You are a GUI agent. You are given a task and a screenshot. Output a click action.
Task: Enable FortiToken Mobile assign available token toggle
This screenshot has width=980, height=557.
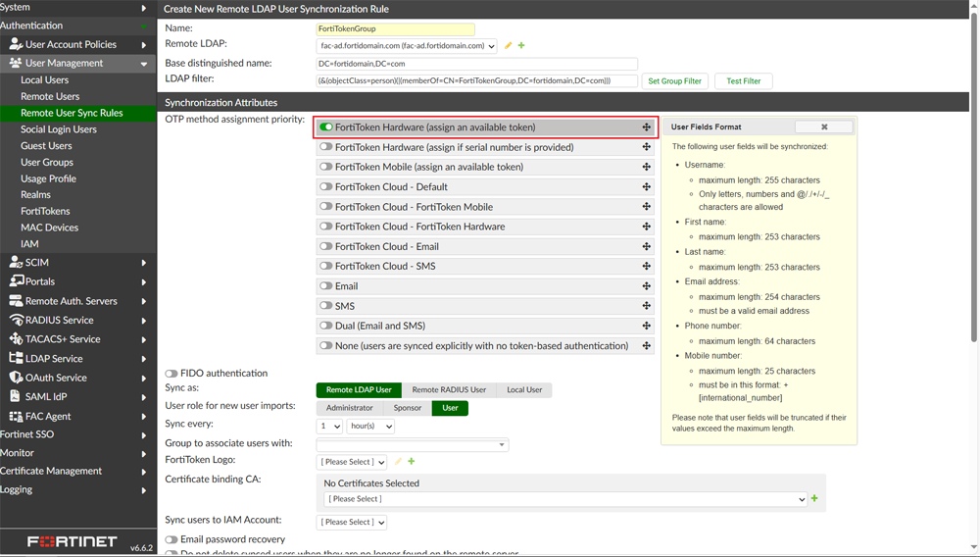point(326,167)
